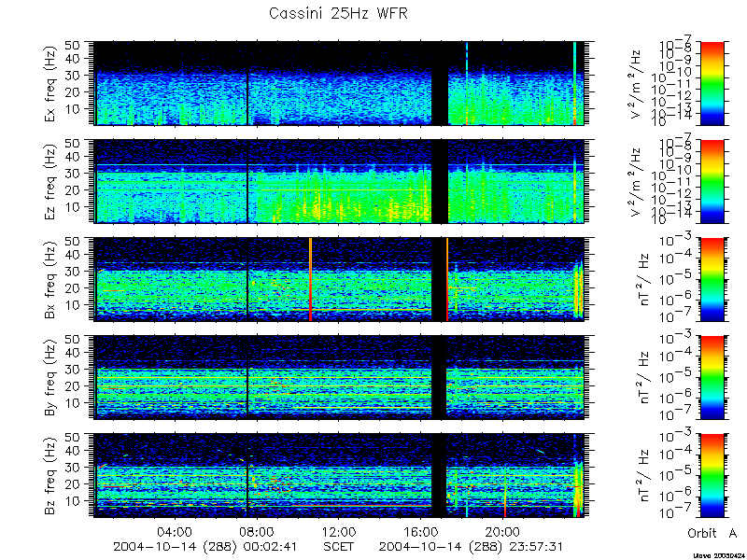Select start timestamp '2004-10-14 (288) 00:02:41'
The height and width of the screenshot is (560, 747).
pos(205,546)
